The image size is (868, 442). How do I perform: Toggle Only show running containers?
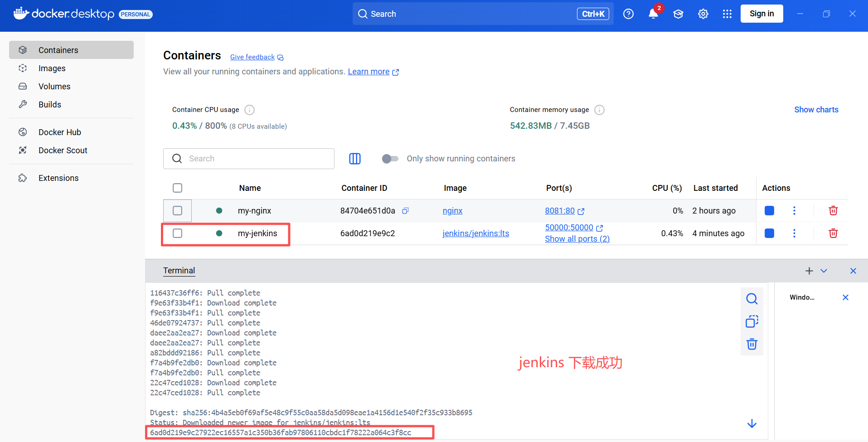(x=390, y=159)
